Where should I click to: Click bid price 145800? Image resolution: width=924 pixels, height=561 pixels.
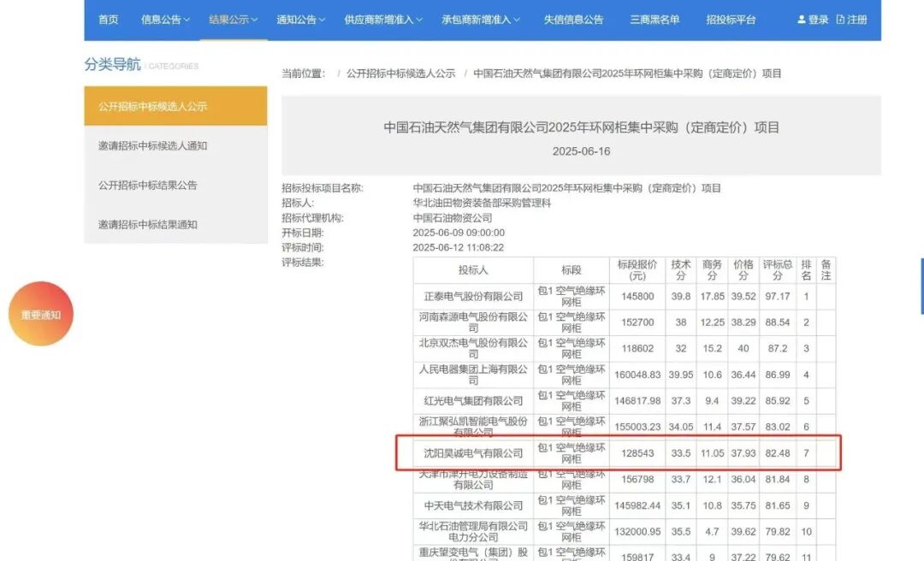pos(637,297)
